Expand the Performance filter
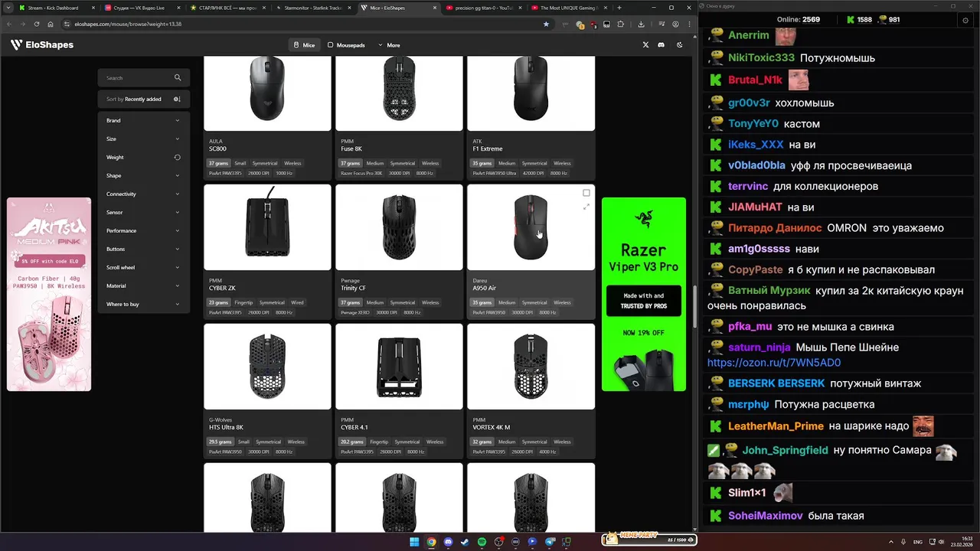The height and width of the screenshot is (551, 980). [143, 230]
